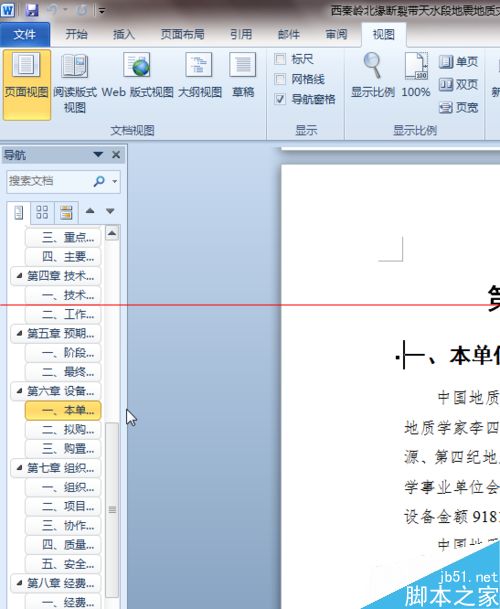Jump to heading 二、项目...

[63, 506]
